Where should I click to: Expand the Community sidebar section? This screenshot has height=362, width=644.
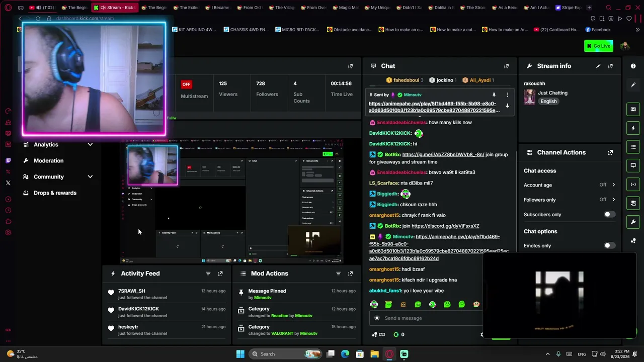pyautogui.click(x=90, y=177)
